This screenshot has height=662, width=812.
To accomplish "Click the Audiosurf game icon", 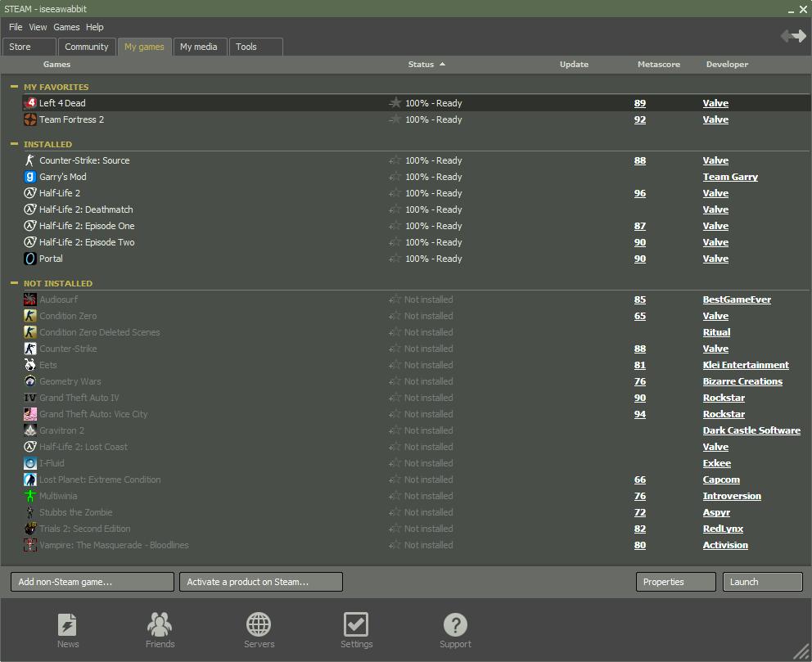I will coord(30,299).
